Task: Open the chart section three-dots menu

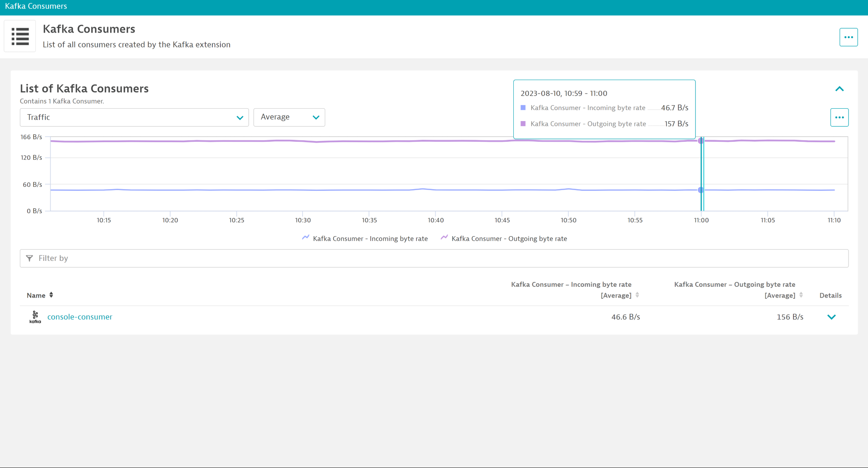Action: click(839, 117)
